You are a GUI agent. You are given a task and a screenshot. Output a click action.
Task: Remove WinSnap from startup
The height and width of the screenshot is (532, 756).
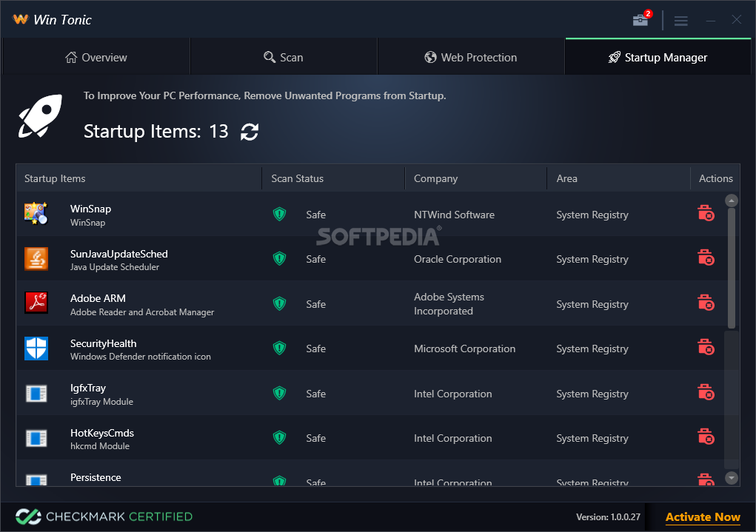point(706,213)
